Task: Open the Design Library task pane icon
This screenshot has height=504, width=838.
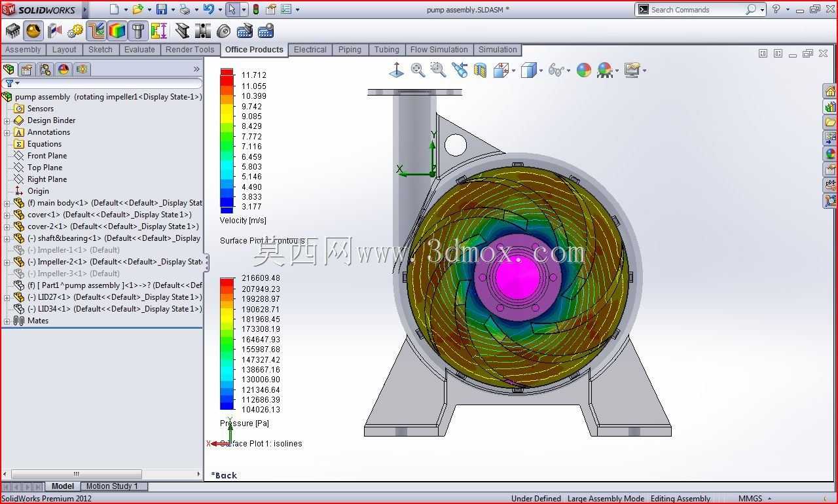Action: click(x=830, y=107)
